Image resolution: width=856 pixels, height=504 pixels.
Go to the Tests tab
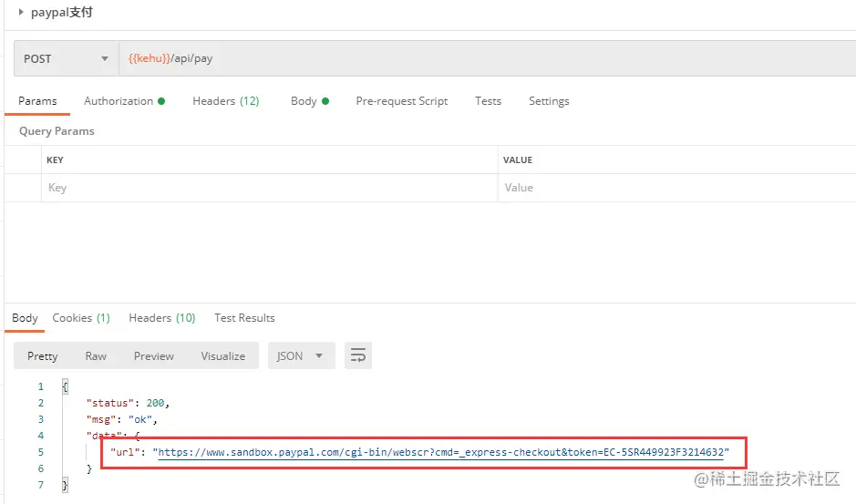(488, 101)
